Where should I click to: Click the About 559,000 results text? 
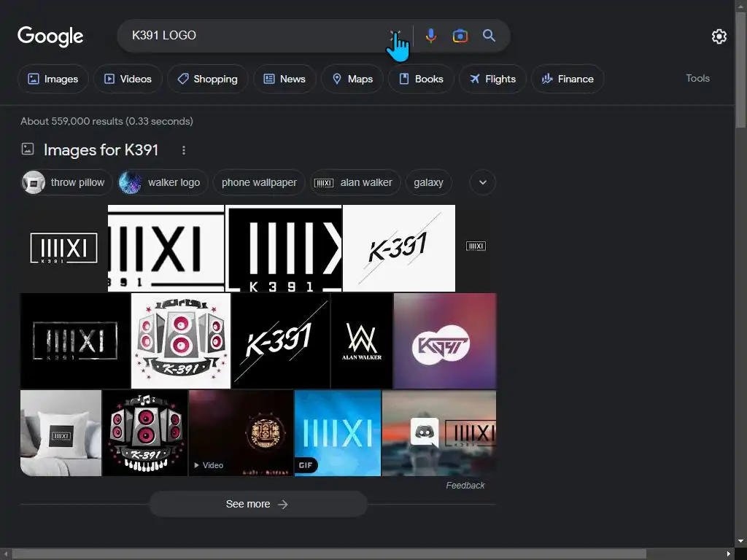[x=107, y=122]
